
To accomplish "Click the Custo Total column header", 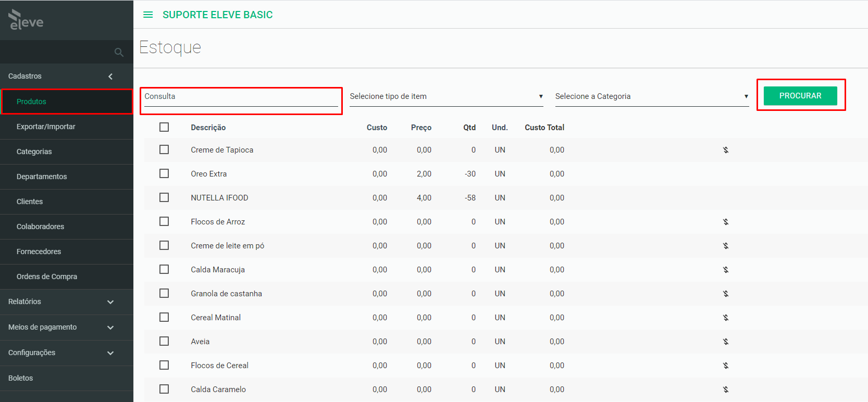I will coord(544,128).
